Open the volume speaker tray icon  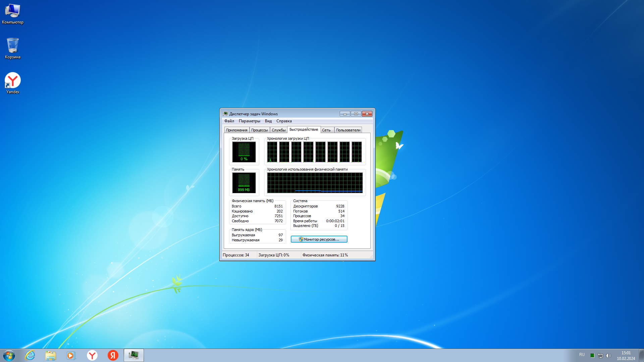point(608,356)
